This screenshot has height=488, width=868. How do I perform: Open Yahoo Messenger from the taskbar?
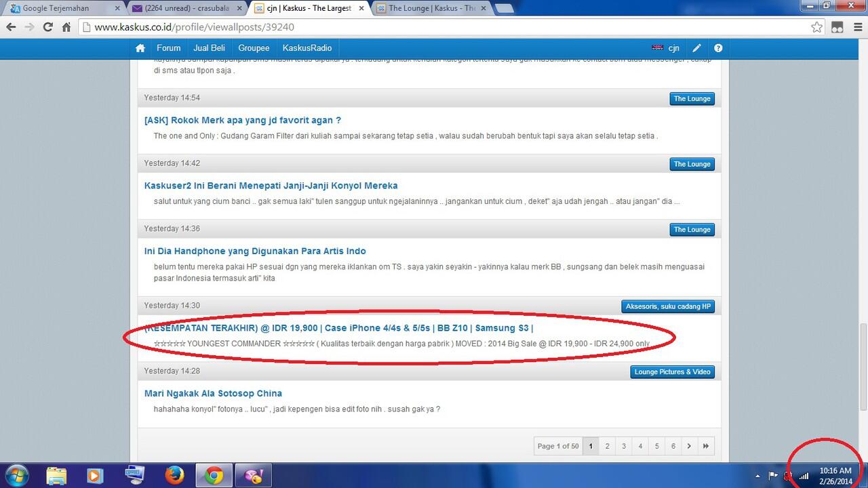[253, 475]
